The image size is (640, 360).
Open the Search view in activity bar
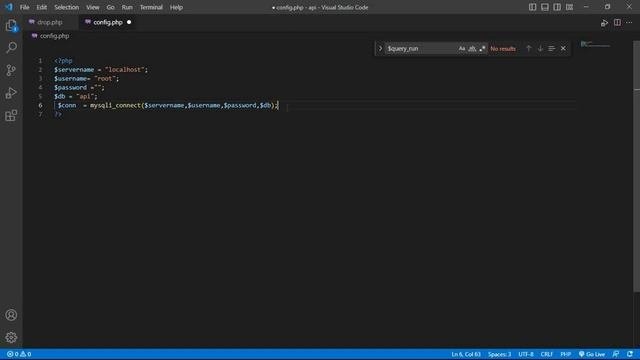[11, 48]
